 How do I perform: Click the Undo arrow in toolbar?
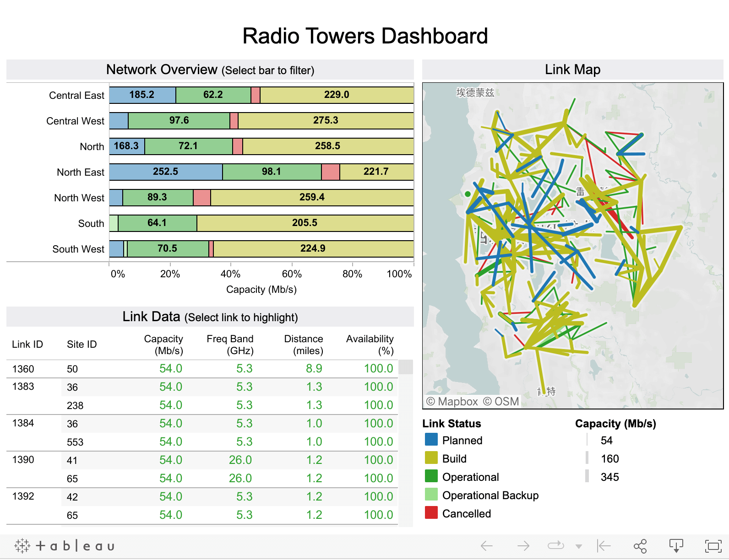point(487,545)
